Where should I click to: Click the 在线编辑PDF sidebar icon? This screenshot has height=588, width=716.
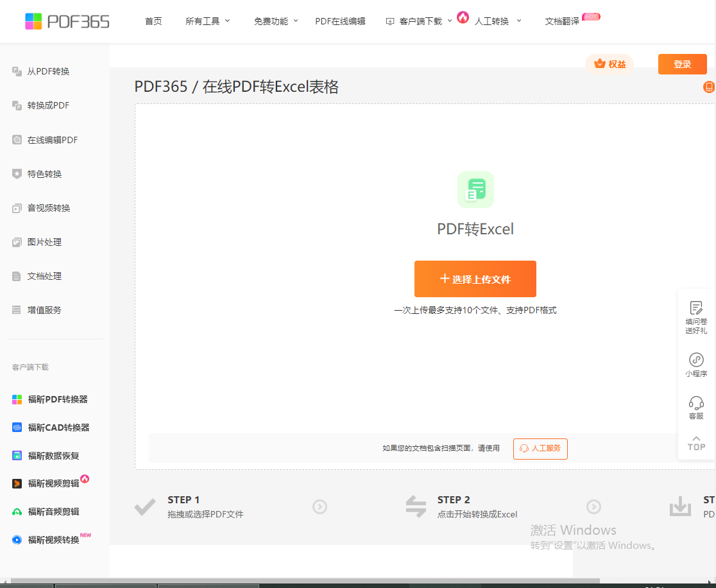coord(17,140)
